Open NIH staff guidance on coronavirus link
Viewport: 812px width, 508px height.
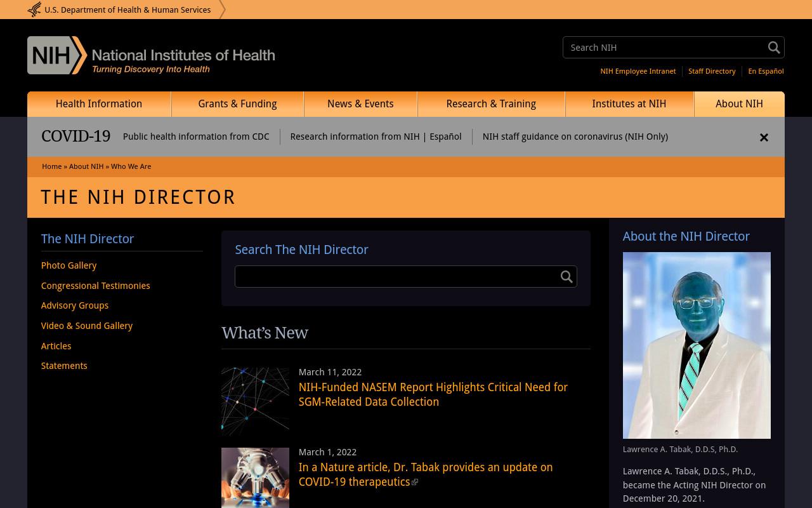point(575,137)
